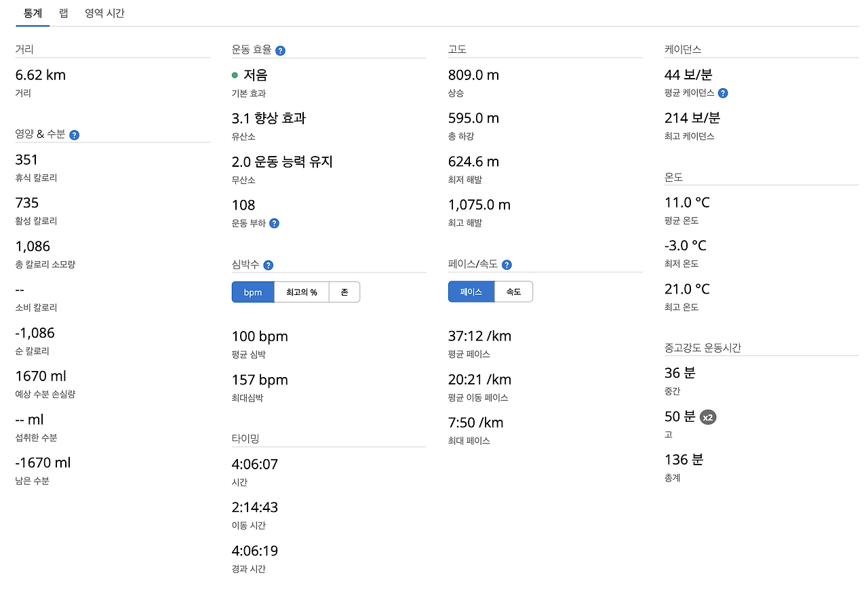Click the 6.62 km distance value
The width and height of the screenshot is (868, 590).
[40, 75]
